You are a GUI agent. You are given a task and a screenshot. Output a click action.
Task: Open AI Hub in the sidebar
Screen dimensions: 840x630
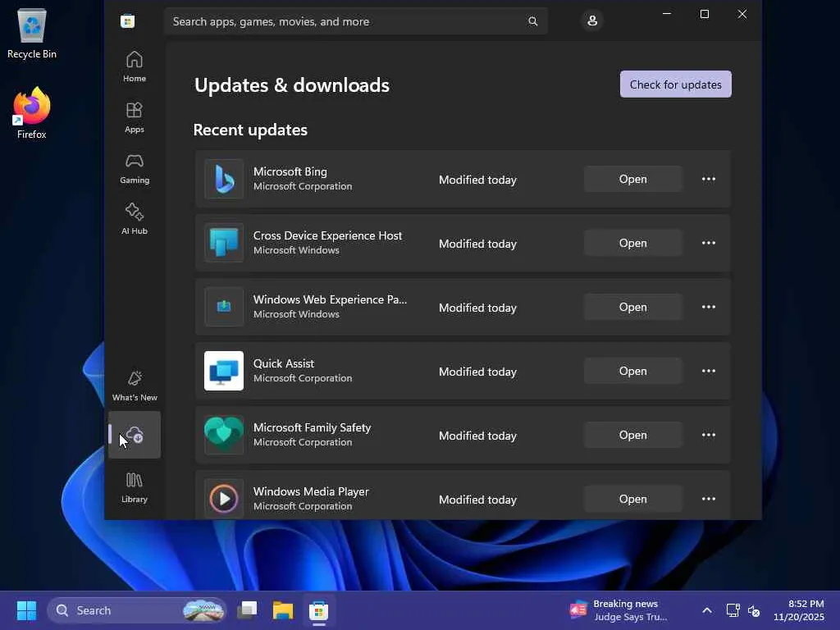pyautogui.click(x=134, y=219)
